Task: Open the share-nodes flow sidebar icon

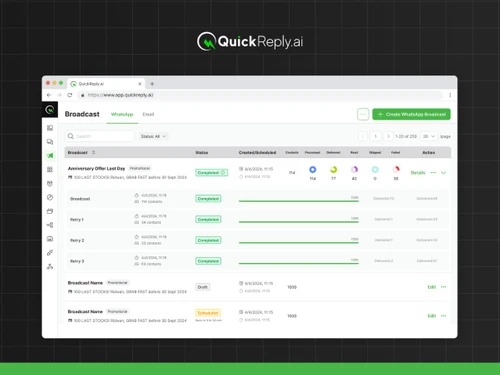Action: 50,225
